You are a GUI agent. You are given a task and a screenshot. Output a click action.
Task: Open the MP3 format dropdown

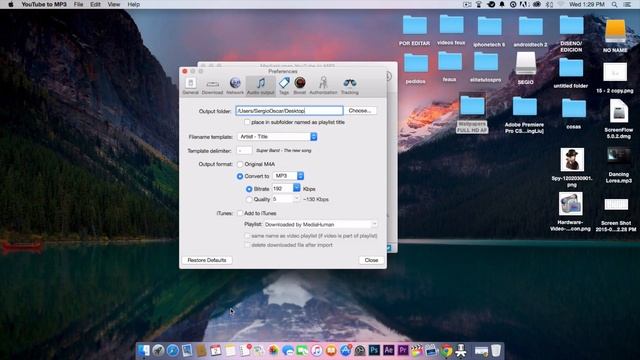click(288, 176)
